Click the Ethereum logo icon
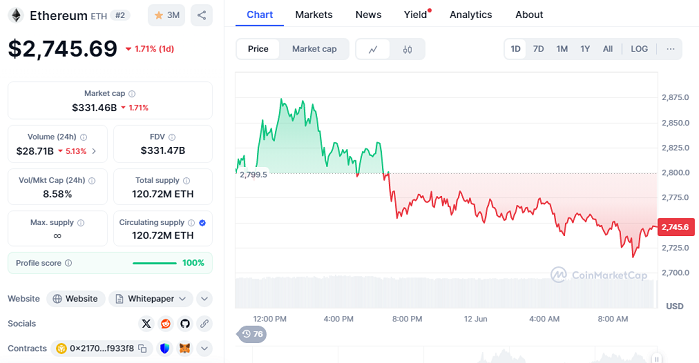The width and height of the screenshot is (699, 363). pos(16,16)
